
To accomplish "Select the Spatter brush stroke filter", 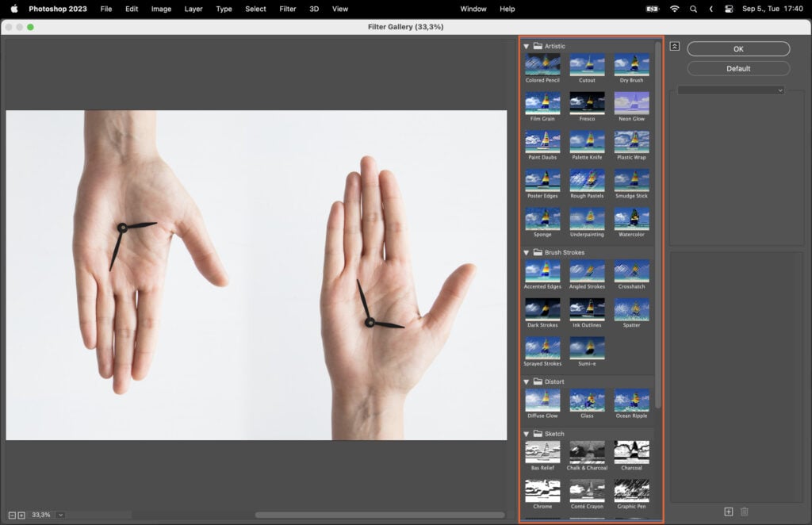I will pos(631,308).
